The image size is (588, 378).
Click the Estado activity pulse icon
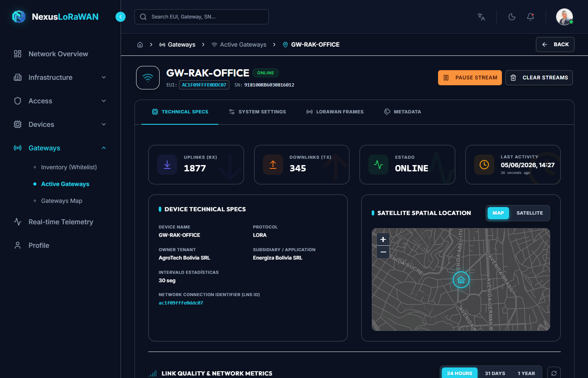(378, 165)
